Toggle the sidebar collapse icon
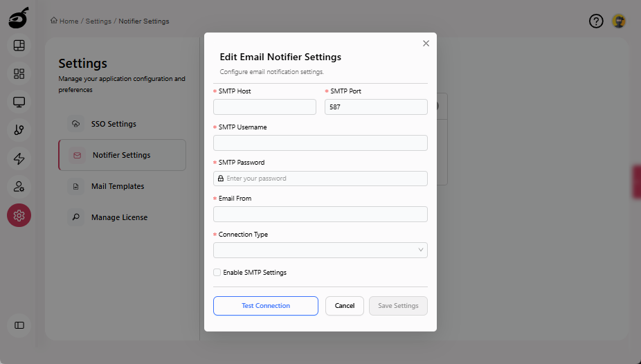Viewport: 641px width, 364px height. point(19,325)
